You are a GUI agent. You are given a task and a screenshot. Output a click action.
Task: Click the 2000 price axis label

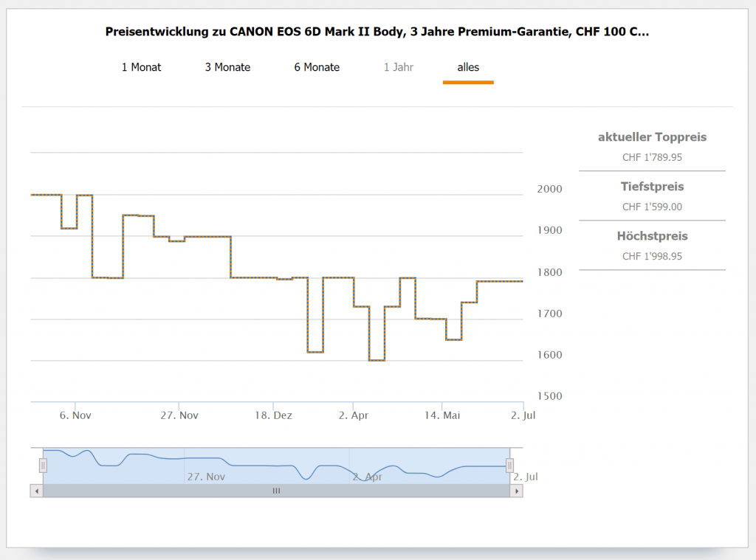(x=549, y=189)
